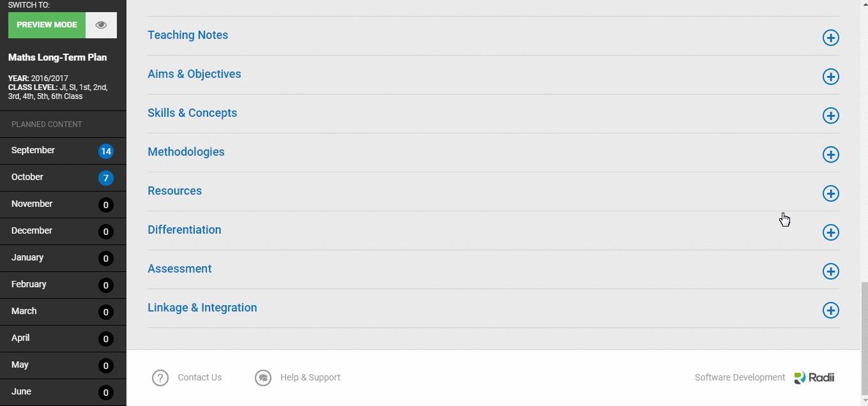Open the Help & Support link
This screenshot has width=868, height=406.
(310, 377)
